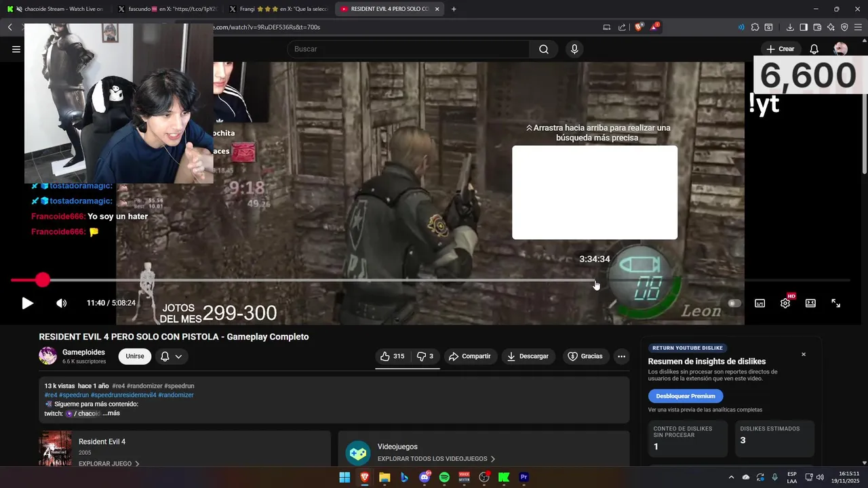Screen dimensions: 868x488
Task: Open the player settings gear
Action: (785, 303)
